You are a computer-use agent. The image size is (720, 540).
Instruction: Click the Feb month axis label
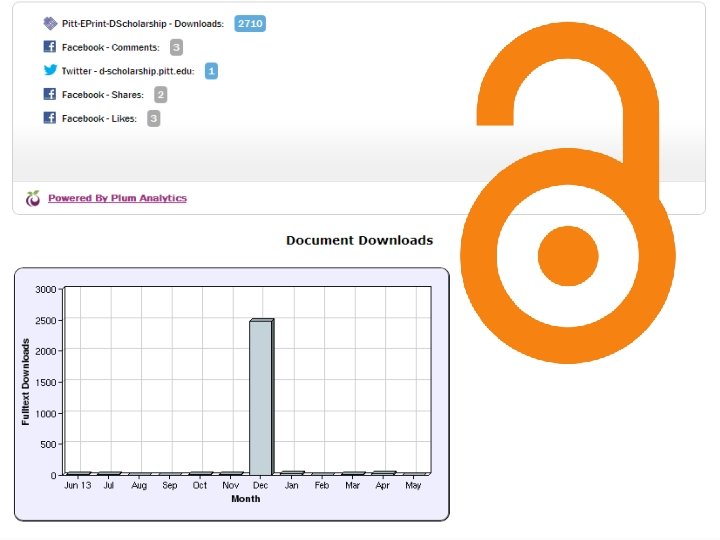(x=321, y=485)
